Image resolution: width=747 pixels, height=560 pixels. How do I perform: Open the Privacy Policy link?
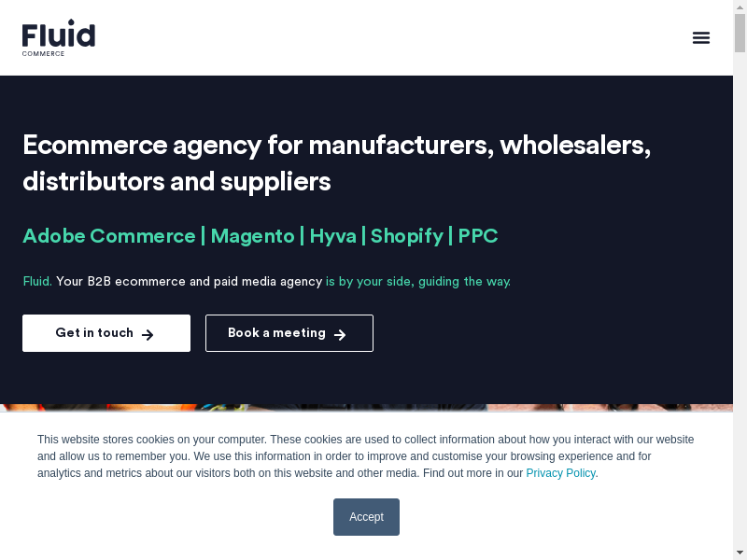tap(560, 473)
